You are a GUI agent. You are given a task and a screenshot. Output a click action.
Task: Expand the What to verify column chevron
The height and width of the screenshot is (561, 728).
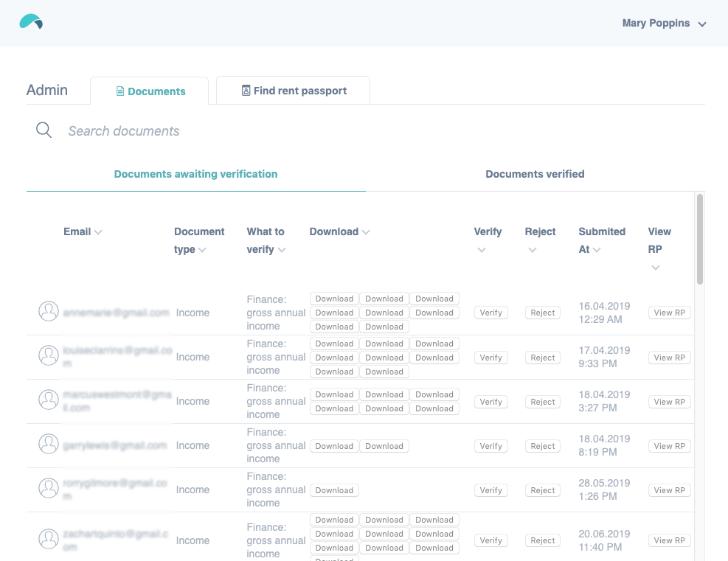[x=281, y=250]
